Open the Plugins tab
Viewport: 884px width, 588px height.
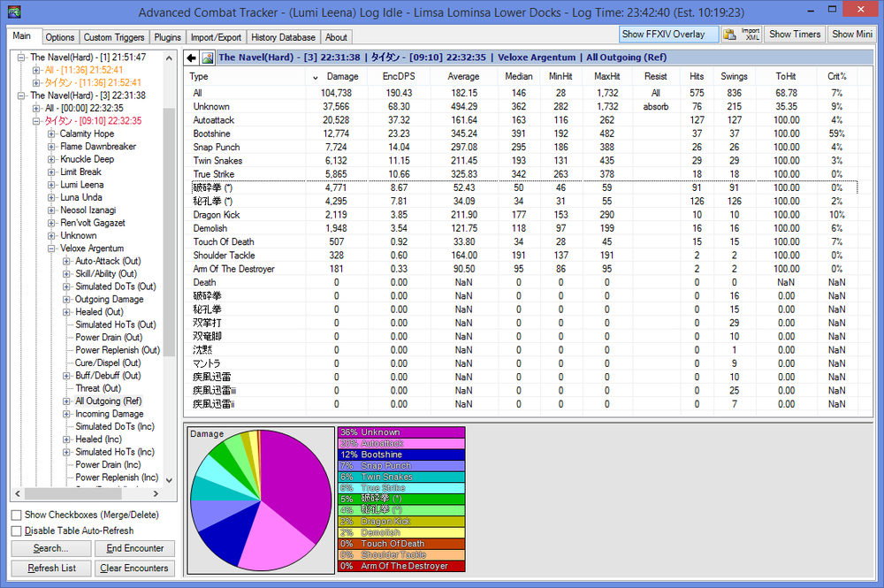tap(167, 37)
